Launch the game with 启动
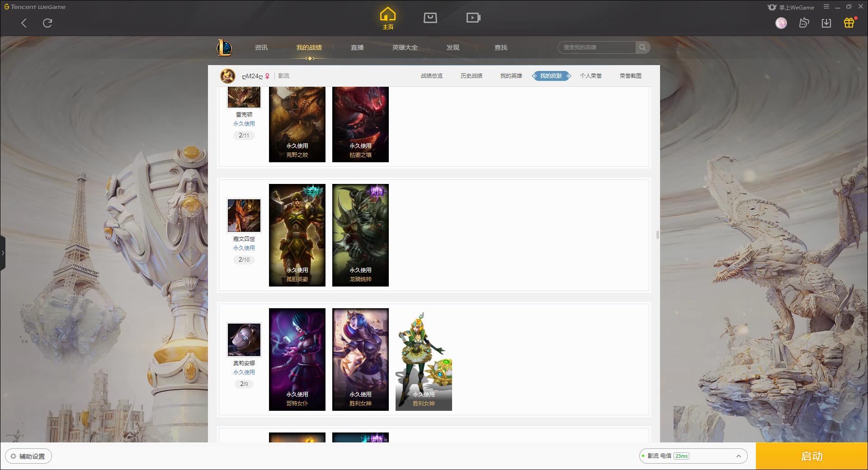The image size is (868, 470). 812,456
